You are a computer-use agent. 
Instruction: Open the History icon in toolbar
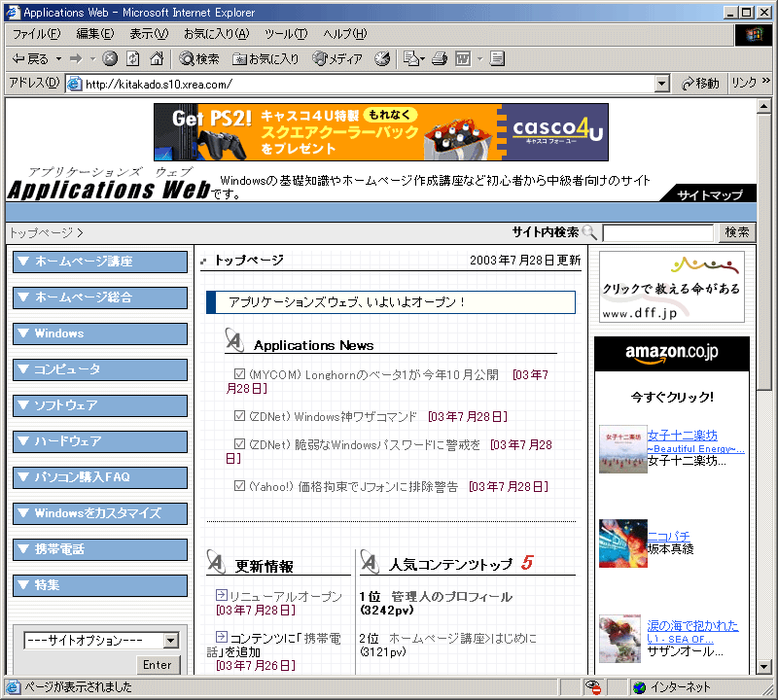click(382, 58)
